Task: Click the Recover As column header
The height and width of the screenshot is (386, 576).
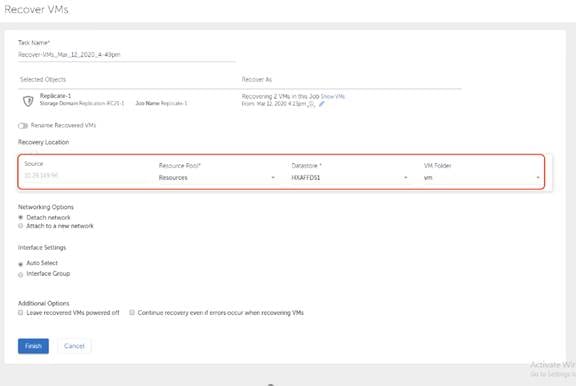Action: 257,79
